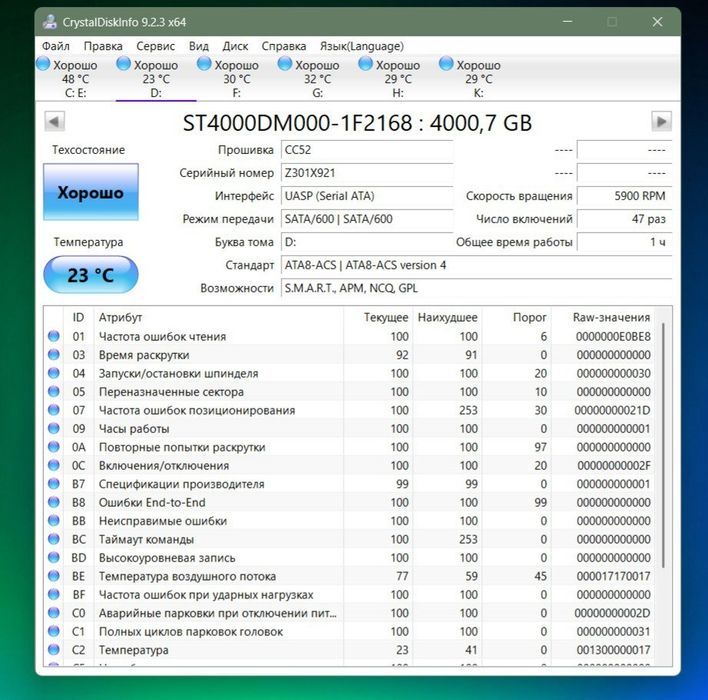Select the H: disk tab
The height and width of the screenshot is (700, 708).
click(398, 78)
